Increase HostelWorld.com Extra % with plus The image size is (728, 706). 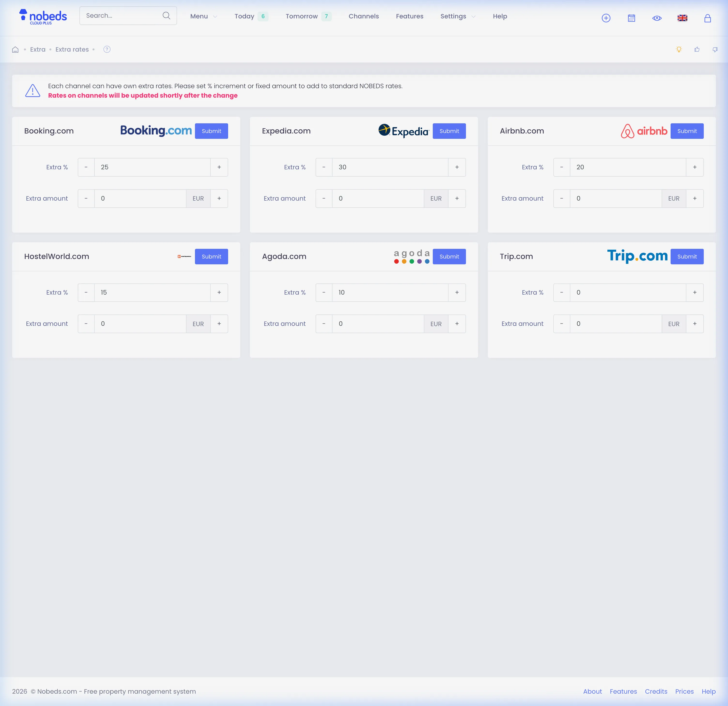(219, 292)
